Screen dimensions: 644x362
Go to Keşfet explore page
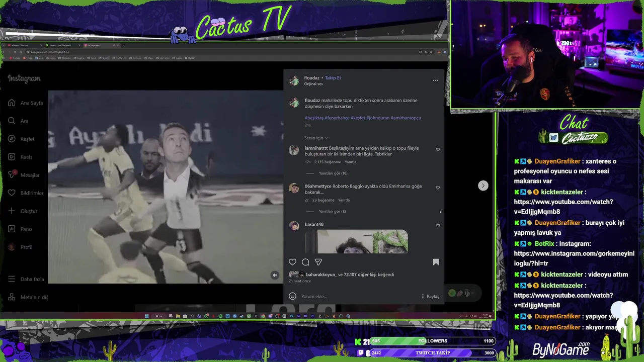click(21, 139)
